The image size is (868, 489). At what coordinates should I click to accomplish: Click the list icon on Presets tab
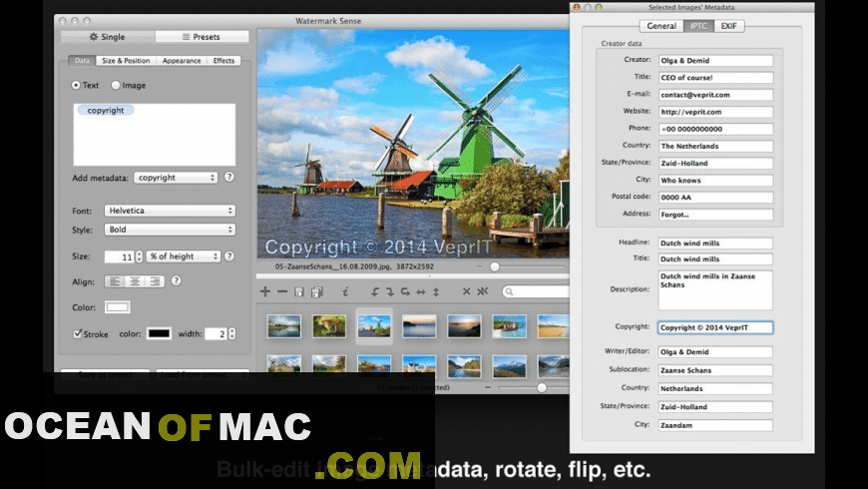click(x=186, y=37)
